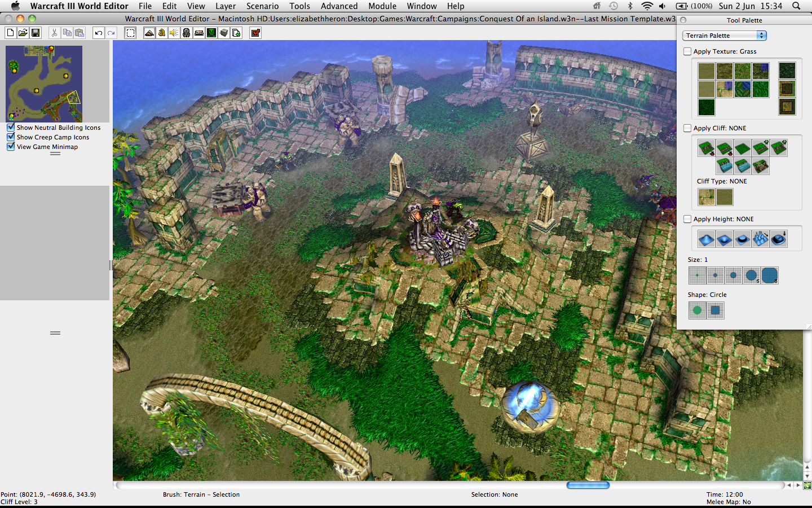Click the sidebar split handle below the minimap options
The width and height of the screenshot is (812, 508).
(x=55, y=154)
